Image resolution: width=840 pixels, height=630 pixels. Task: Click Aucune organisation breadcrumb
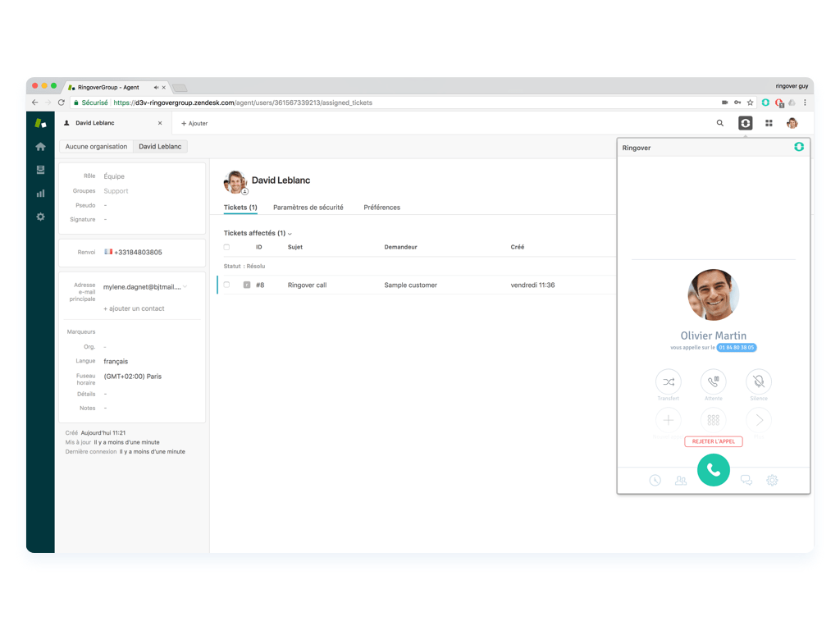[x=97, y=146]
